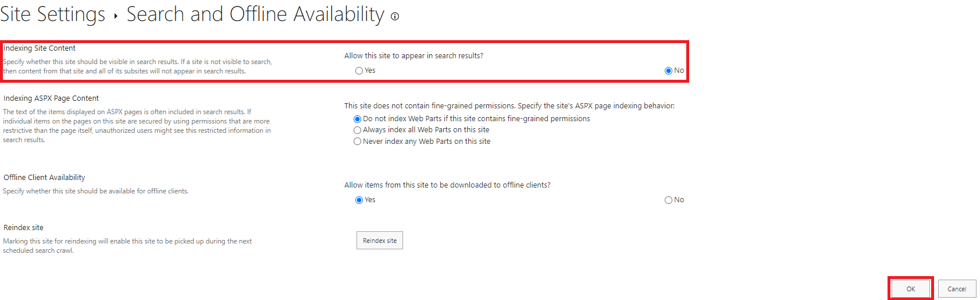The width and height of the screenshot is (980, 300).
Task: Select No for offline client downloads
Action: (x=668, y=200)
